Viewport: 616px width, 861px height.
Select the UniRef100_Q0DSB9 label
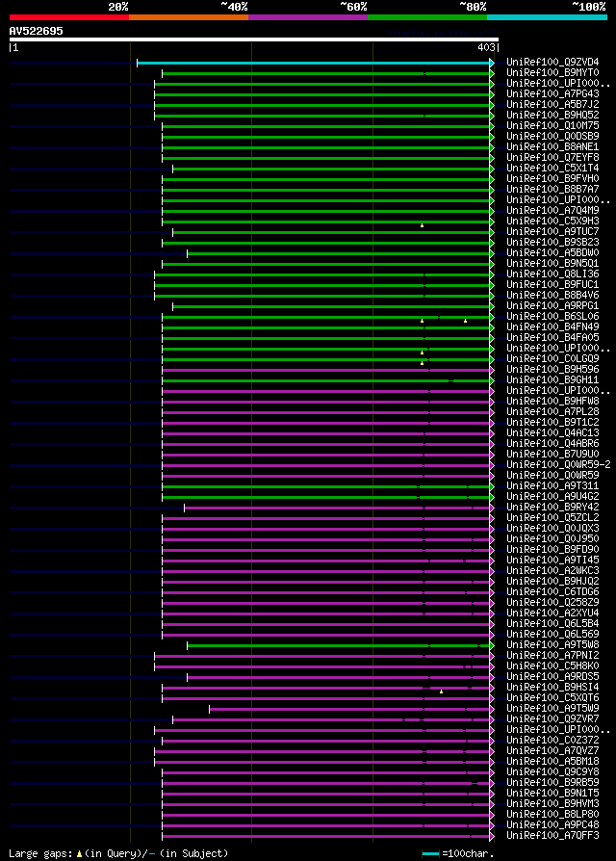[x=552, y=137]
